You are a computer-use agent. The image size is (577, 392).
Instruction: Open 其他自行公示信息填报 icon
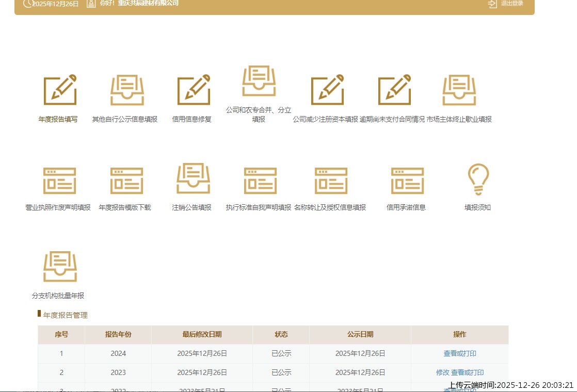pos(126,91)
